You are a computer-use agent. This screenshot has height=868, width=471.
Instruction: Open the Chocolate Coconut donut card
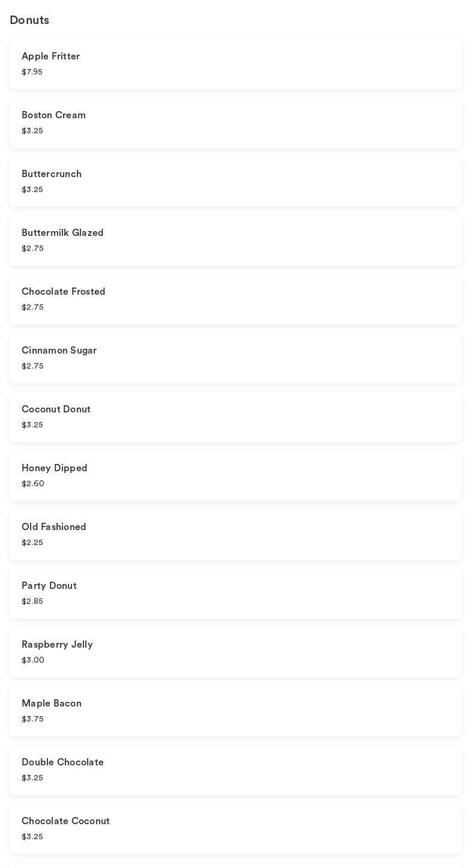235,829
